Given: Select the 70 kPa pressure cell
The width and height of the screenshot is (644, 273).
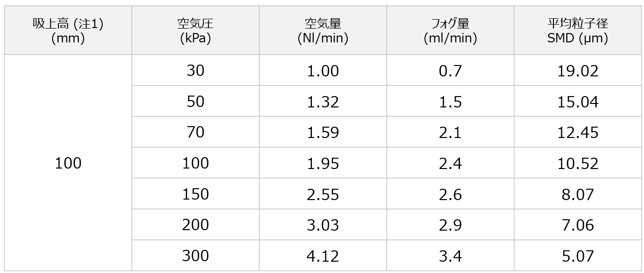Looking at the screenshot, I should click(195, 132).
